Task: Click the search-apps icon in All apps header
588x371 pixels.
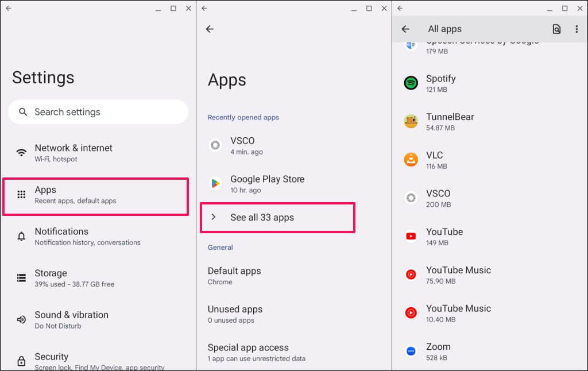Action: point(556,29)
